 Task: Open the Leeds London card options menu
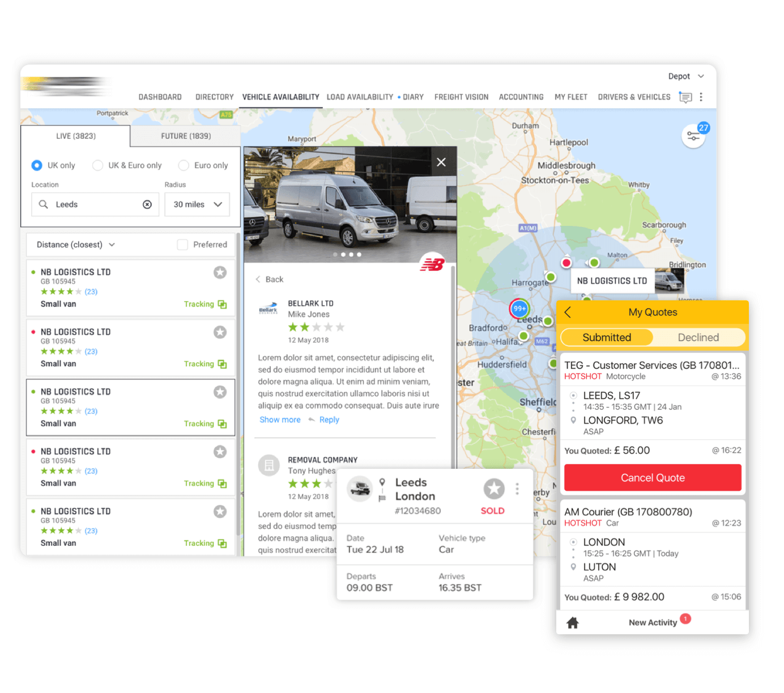pyautogui.click(x=517, y=489)
